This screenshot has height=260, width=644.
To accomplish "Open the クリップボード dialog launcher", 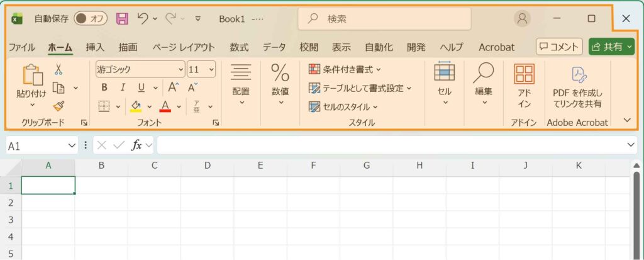I will (84, 123).
